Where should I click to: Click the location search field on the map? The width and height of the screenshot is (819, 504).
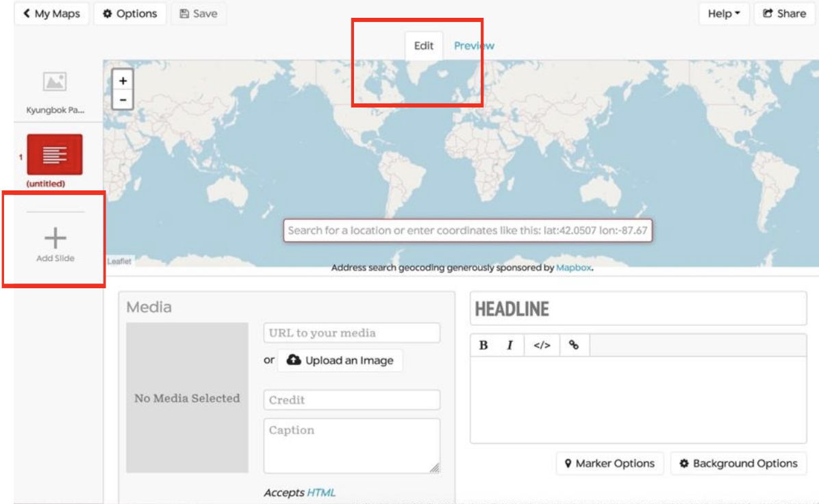coord(472,233)
